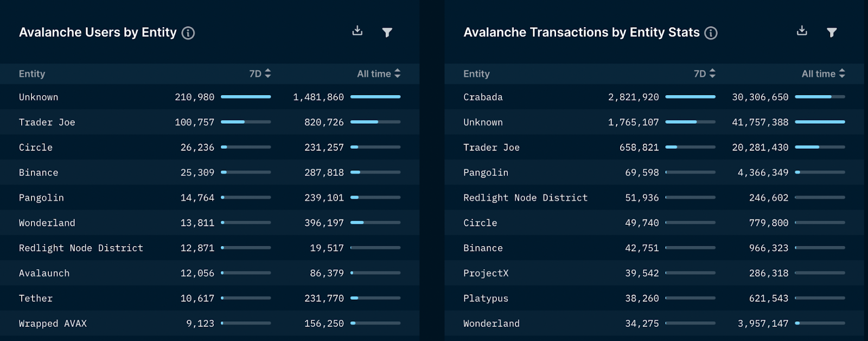
Task: Select Trader Joe row in Users table
Action: 209,122
